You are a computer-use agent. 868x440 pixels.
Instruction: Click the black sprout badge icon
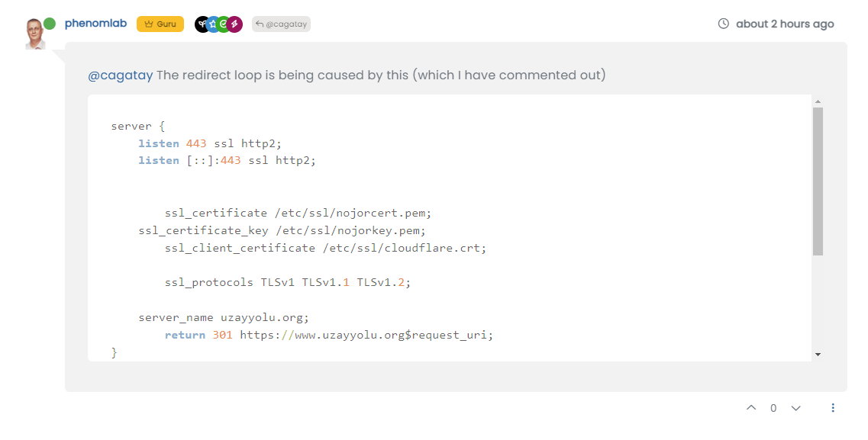click(202, 24)
